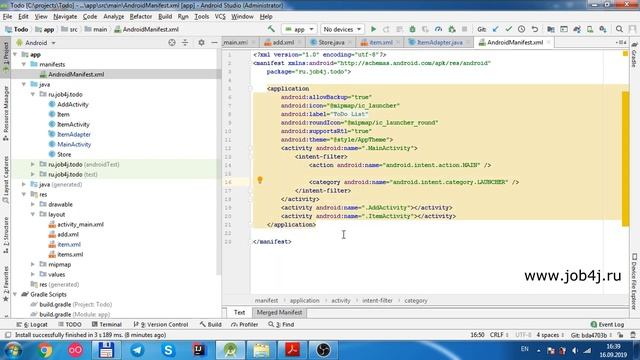Click the Search Everywhere magnifier icon

[x=619, y=29]
